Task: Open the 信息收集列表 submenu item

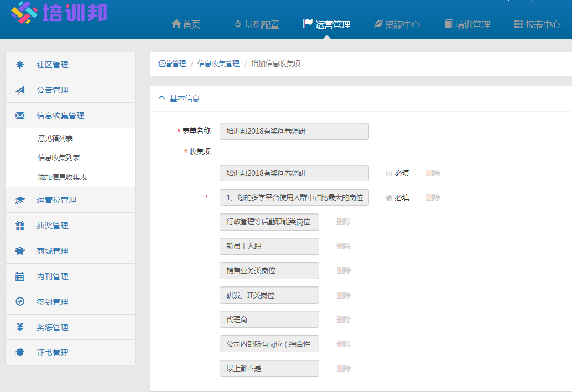Action: point(59,158)
